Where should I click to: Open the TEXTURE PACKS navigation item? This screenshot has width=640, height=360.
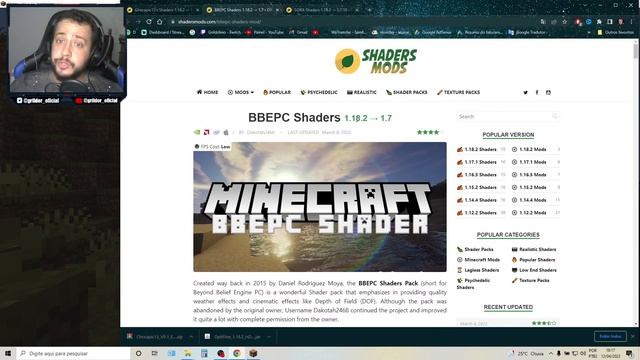tap(458, 93)
